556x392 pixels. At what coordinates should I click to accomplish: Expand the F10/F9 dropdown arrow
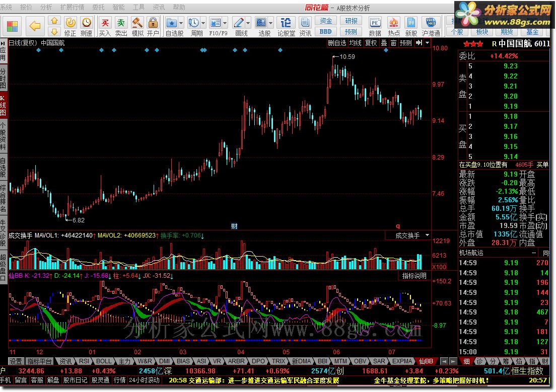click(225, 23)
